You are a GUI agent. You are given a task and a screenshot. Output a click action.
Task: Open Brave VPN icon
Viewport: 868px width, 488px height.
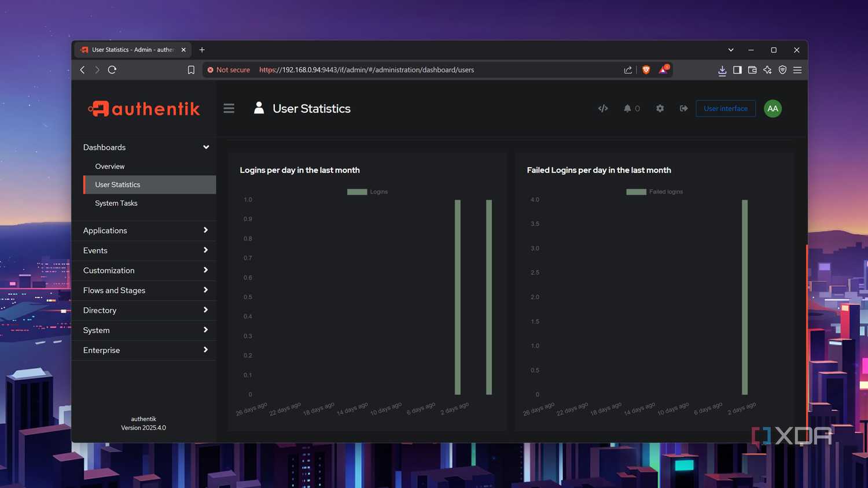pos(782,70)
